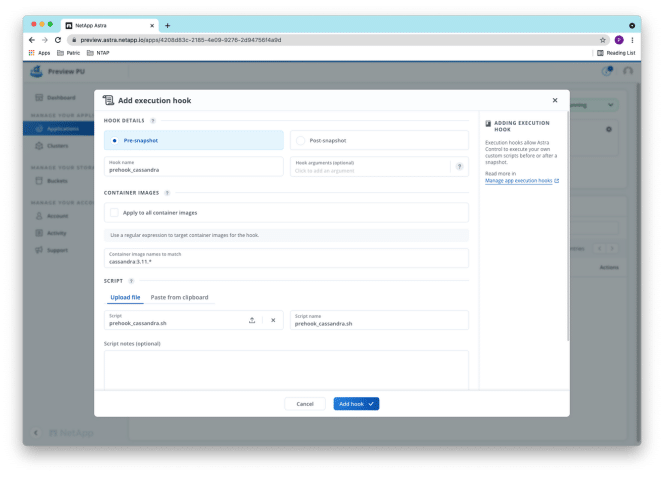The image size is (665, 477).
Task: Open the Chrome three-dot menu
Action: [632, 40]
